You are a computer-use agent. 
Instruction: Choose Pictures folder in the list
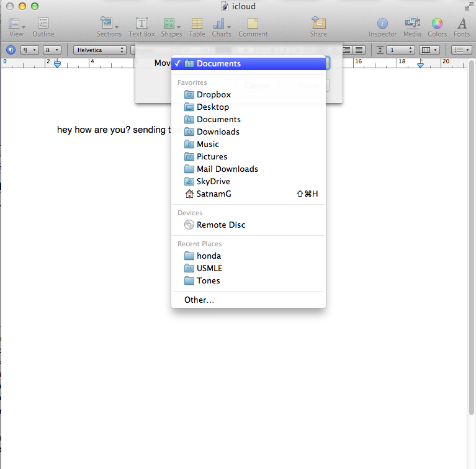point(248,157)
